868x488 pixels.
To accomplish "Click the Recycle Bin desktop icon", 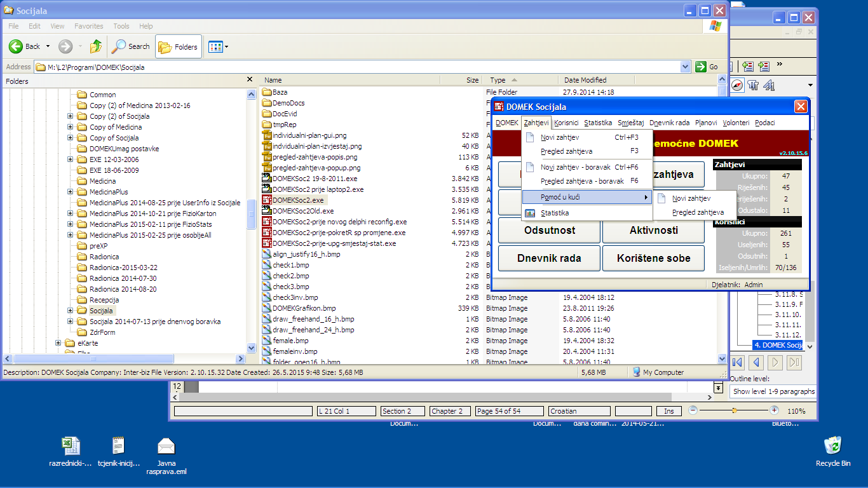I will [x=832, y=445].
